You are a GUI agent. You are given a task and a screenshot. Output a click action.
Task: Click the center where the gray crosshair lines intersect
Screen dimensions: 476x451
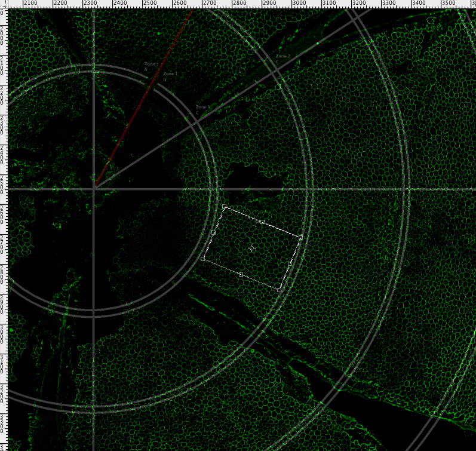coord(94,189)
